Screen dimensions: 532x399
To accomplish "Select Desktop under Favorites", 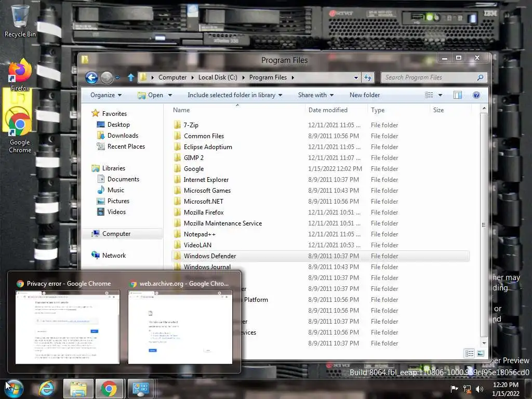I will pyautogui.click(x=113, y=125).
